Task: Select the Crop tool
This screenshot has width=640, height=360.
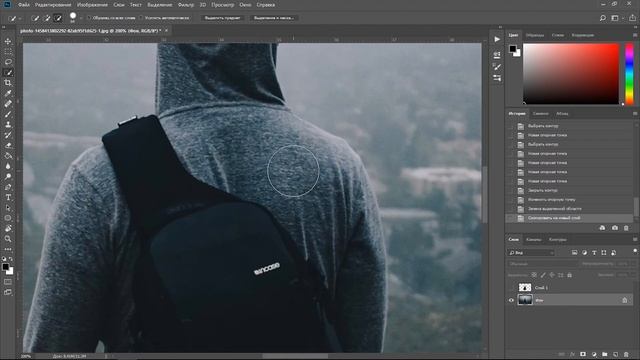Action: pos(8,83)
